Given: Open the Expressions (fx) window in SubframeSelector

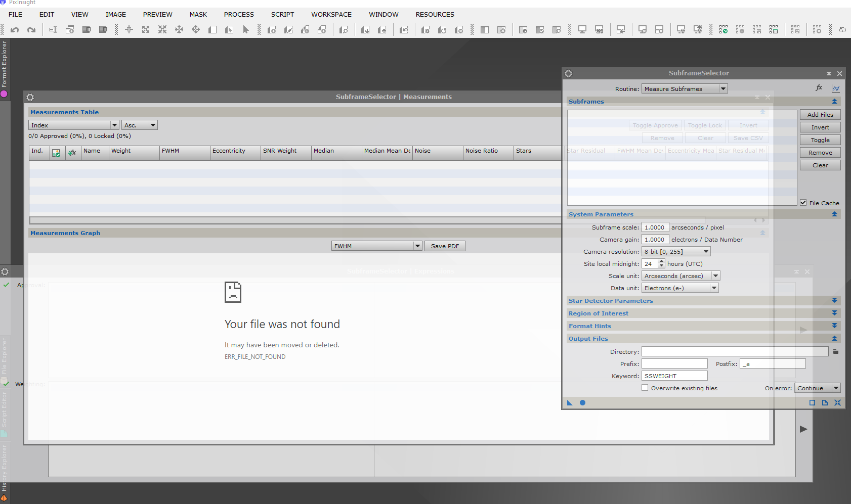Looking at the screenshot, I should pyautogui.click(x=819, y=88).
